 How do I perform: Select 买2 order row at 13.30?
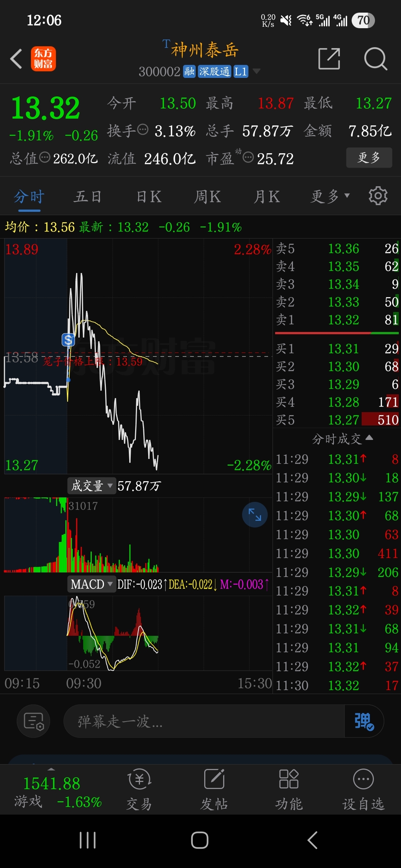tap(337, 366)
